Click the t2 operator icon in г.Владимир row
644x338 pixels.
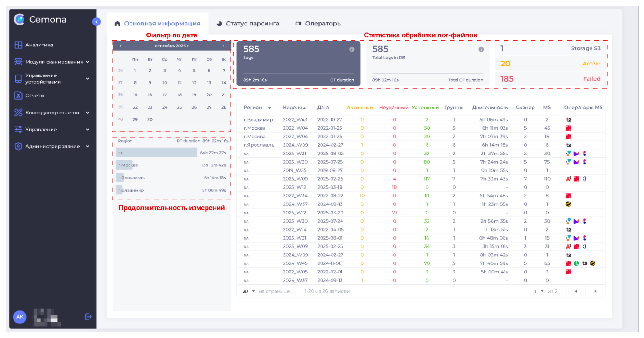569,119
